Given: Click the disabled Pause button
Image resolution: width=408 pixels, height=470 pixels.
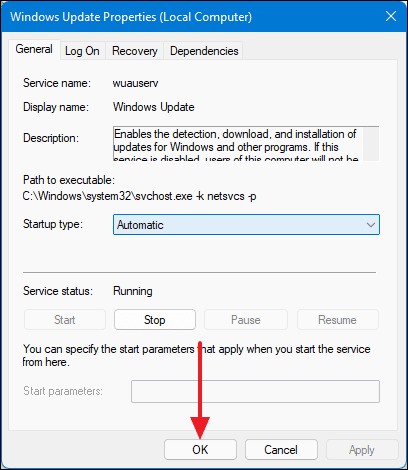Looking at the screenshot, I should pyautogui.click(x=246, y=320).
